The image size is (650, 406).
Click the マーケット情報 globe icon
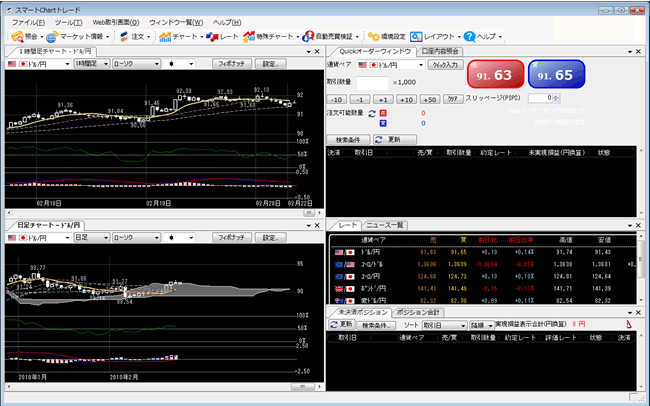(51, 37)
